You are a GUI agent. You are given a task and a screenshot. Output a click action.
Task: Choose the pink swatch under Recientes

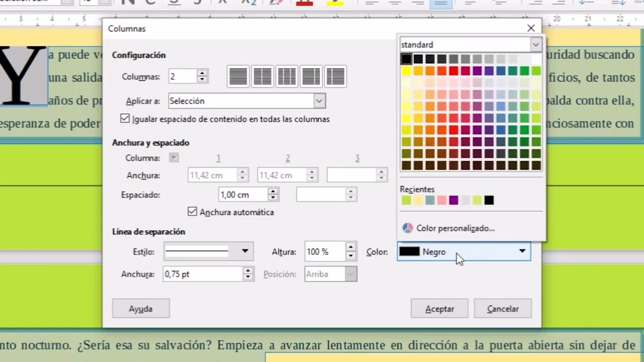tap(442, 200)
